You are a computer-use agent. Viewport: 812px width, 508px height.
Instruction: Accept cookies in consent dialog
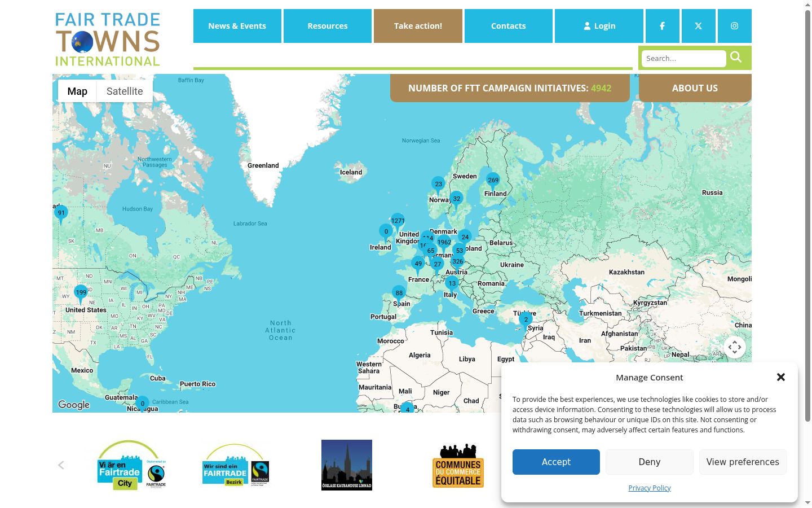[x=556, y=462]
